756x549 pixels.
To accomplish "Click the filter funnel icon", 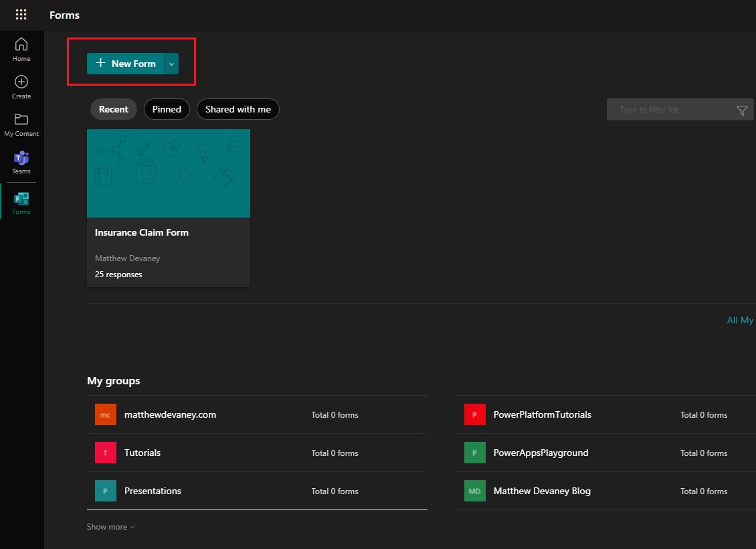I will [741, 109].
